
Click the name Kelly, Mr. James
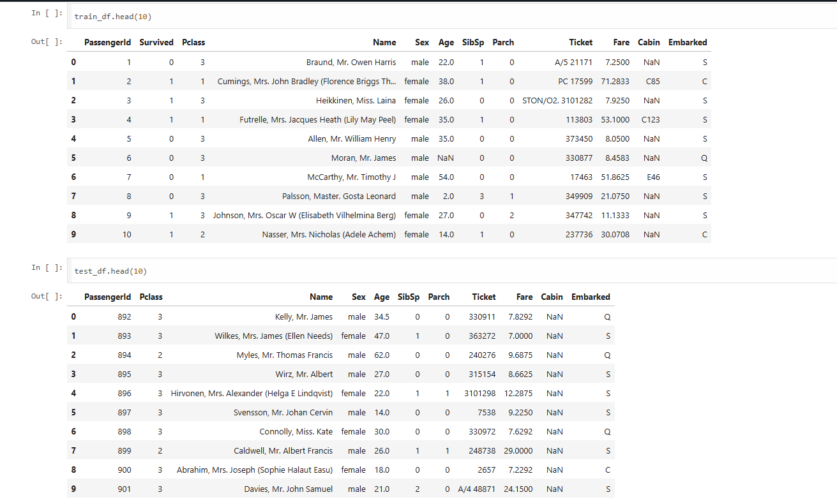304,317
